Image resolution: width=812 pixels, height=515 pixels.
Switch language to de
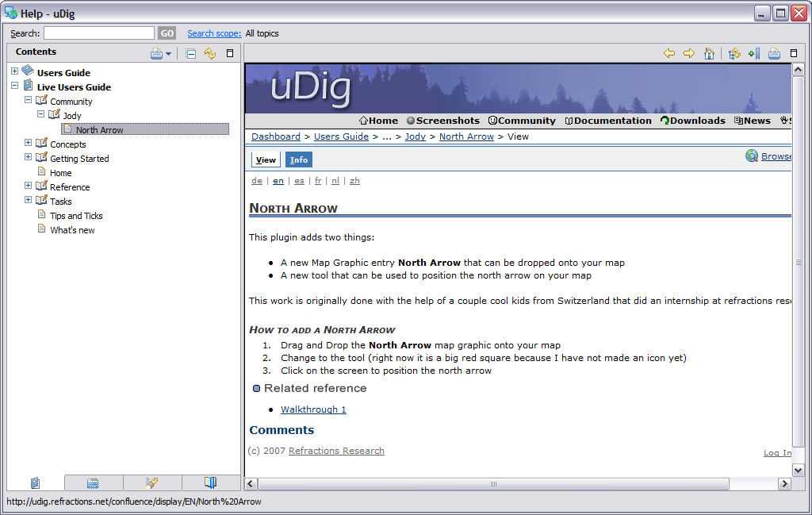click(257, 181)
